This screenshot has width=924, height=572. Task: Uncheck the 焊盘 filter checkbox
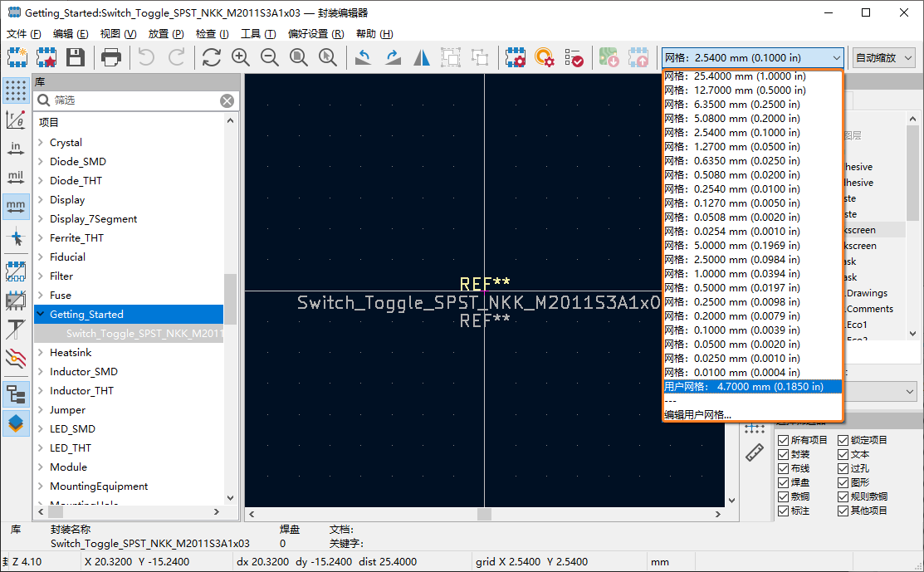tap(783, 482)
